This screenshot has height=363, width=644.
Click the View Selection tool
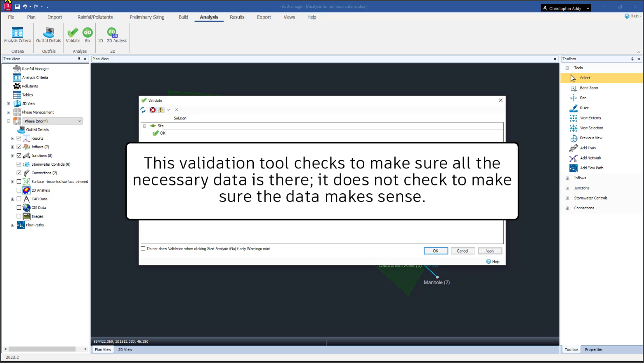tap(591, 128)
